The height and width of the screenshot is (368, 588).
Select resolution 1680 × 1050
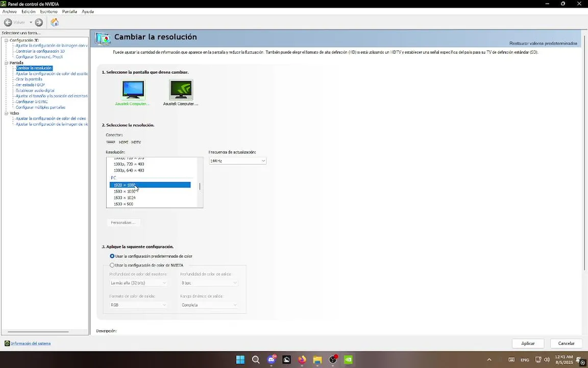click(x=150, y=192)
